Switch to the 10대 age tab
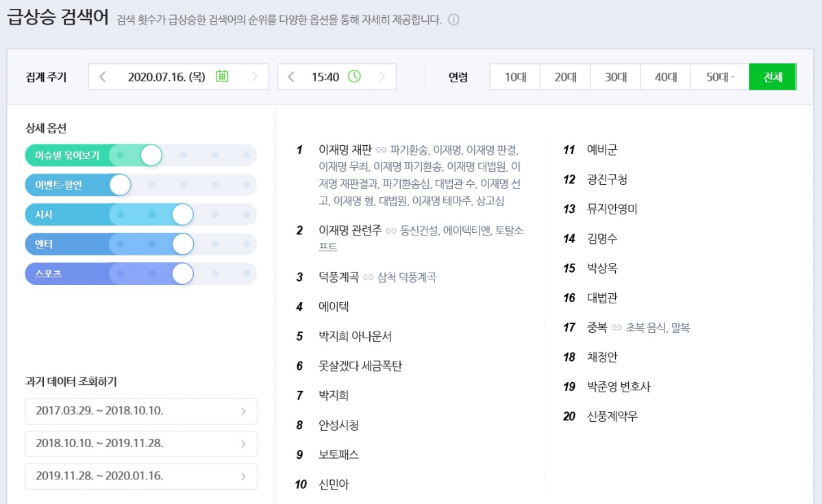Image resolution: width=822 pixels, height=504 pixels. [514, 77]
